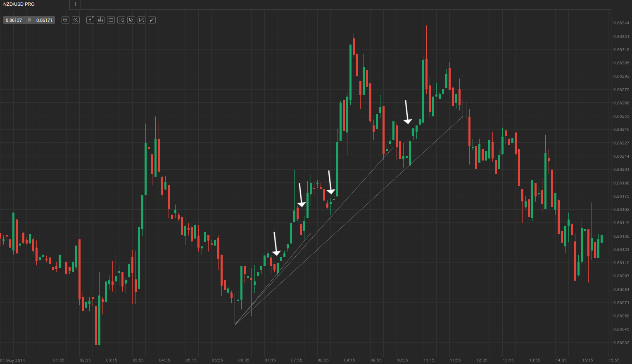Click the 0.86175 price axis label
The image size is (632, 364).
coord(621,196)
